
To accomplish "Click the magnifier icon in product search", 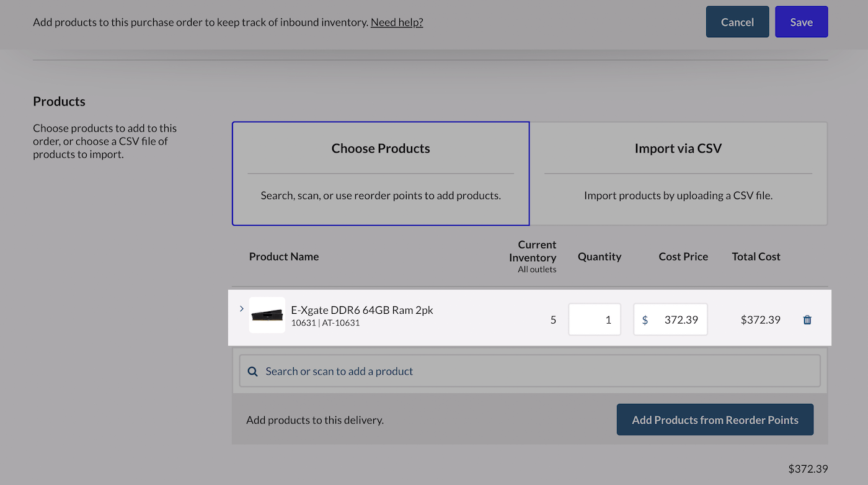I will click(252, 372).
